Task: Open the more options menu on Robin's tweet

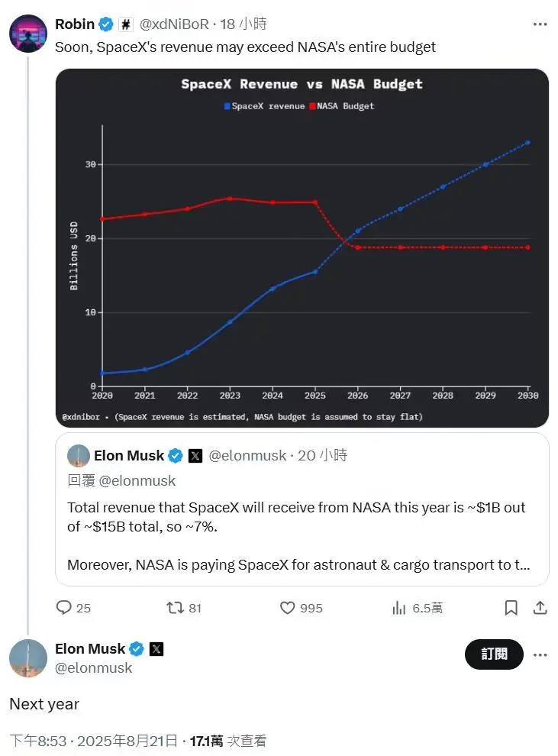Action: 540,24
